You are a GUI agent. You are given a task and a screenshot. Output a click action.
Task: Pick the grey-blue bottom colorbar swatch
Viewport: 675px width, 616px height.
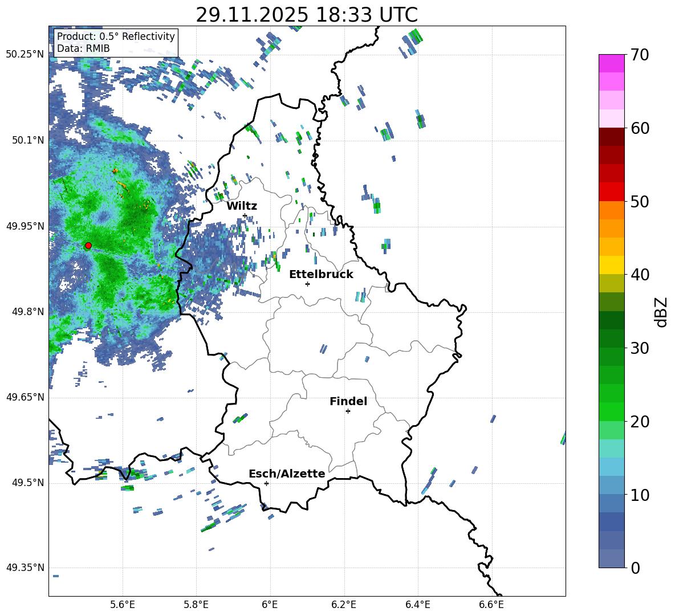click(x=611, y=558)
